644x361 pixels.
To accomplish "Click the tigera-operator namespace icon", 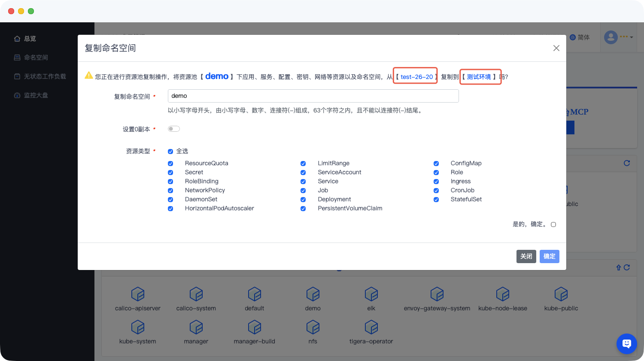I will pos(371,328).
